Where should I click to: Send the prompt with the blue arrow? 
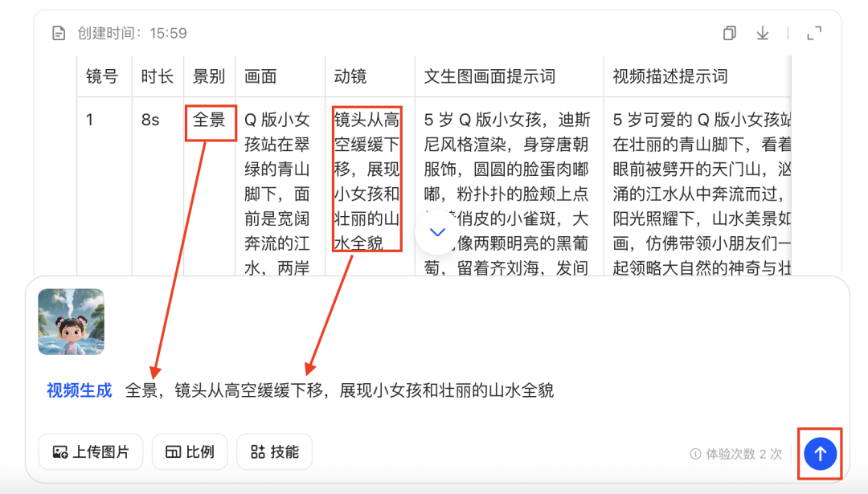(x=820, y=452)
